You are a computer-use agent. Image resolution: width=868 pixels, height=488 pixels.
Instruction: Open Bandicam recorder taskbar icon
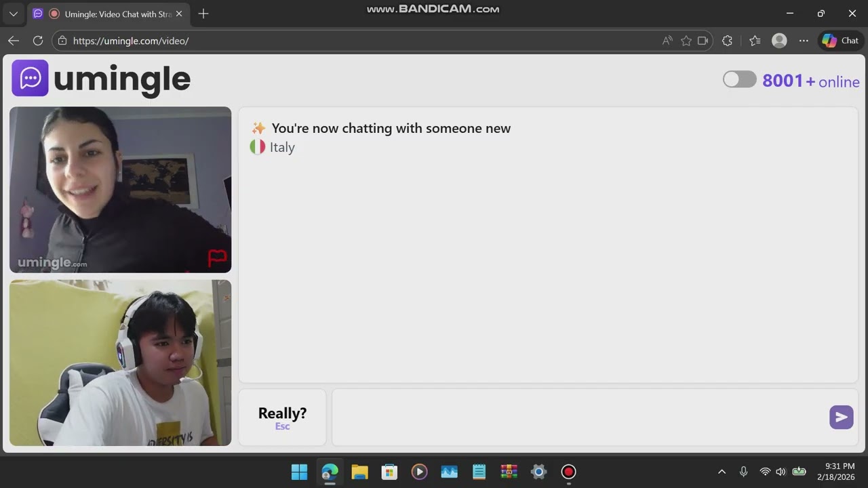pos(568,472)
